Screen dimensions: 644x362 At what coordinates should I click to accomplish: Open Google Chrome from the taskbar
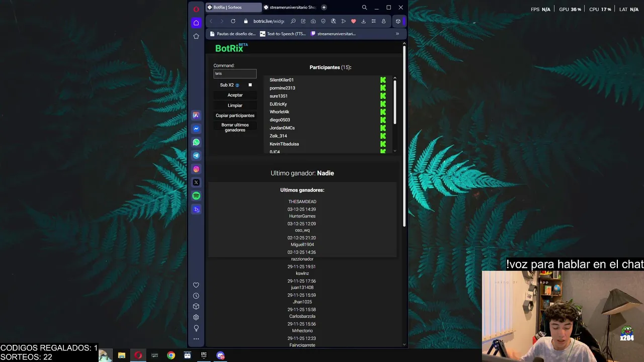tap(171, 355)
